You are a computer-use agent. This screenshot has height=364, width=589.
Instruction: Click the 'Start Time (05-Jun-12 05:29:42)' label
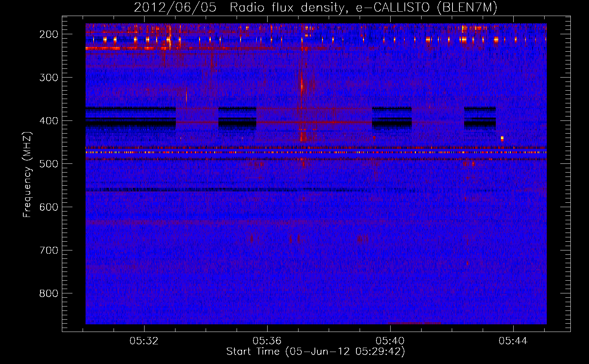(316, 352)
